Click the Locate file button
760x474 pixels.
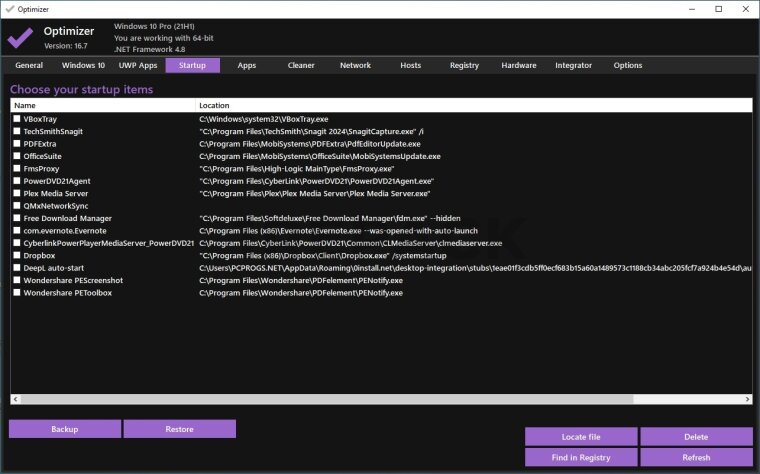click(x=581, y=437)
